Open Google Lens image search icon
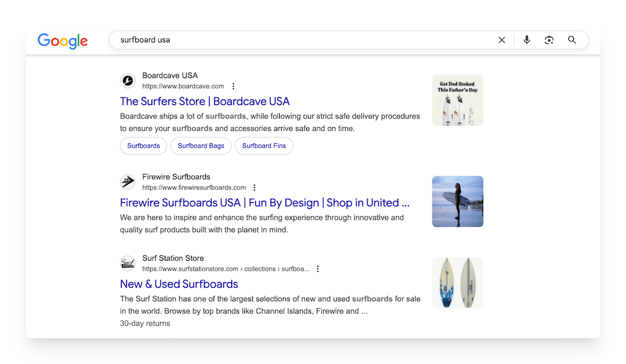This screenshot has height=364, width=626. coord(549,40)
